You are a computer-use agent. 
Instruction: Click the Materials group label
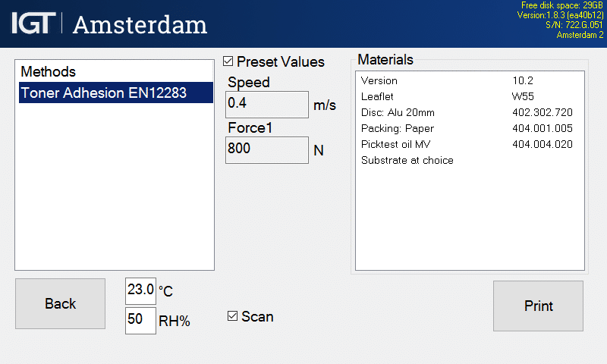coord(385,59)
